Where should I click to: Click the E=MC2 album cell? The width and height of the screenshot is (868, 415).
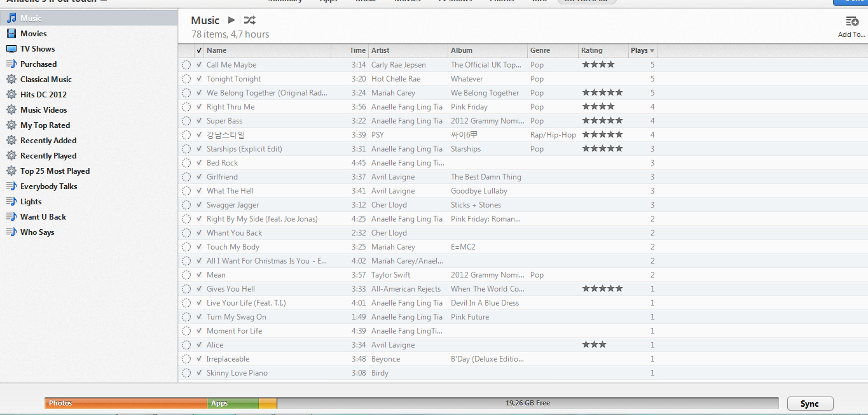click(463, 247)
